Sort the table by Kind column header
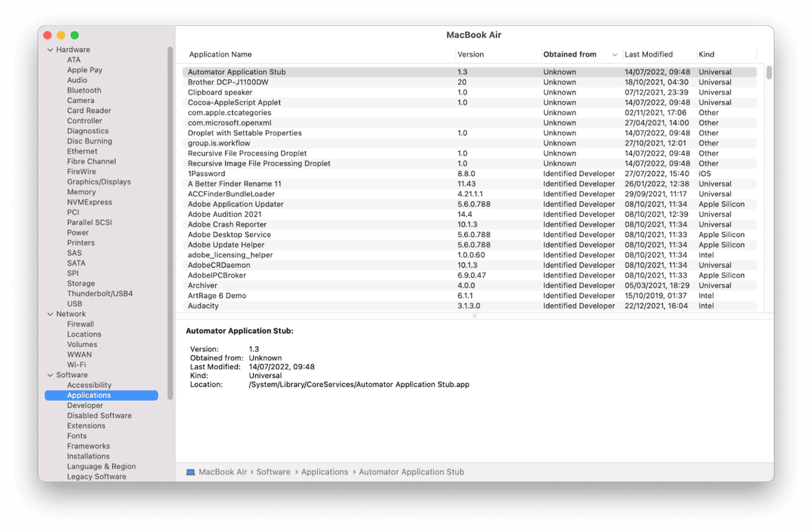This screenshot has height=532, width=812. pos(706,55)
